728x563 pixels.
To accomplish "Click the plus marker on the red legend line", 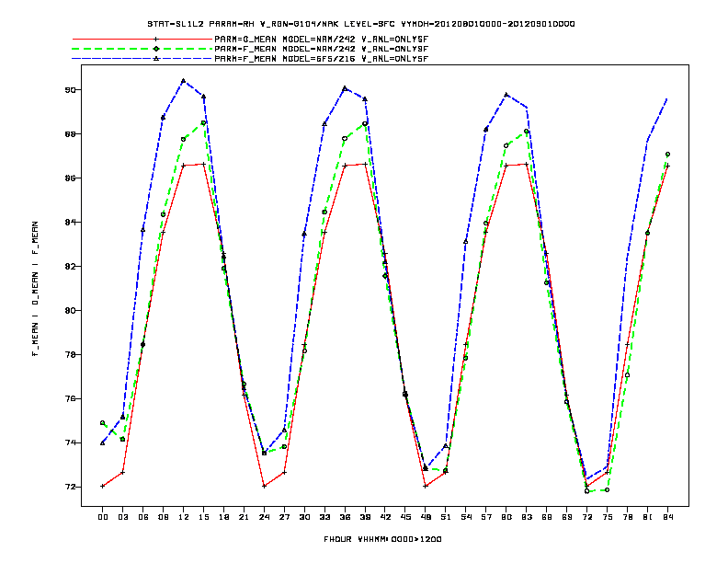I will [x=156, y=40].
